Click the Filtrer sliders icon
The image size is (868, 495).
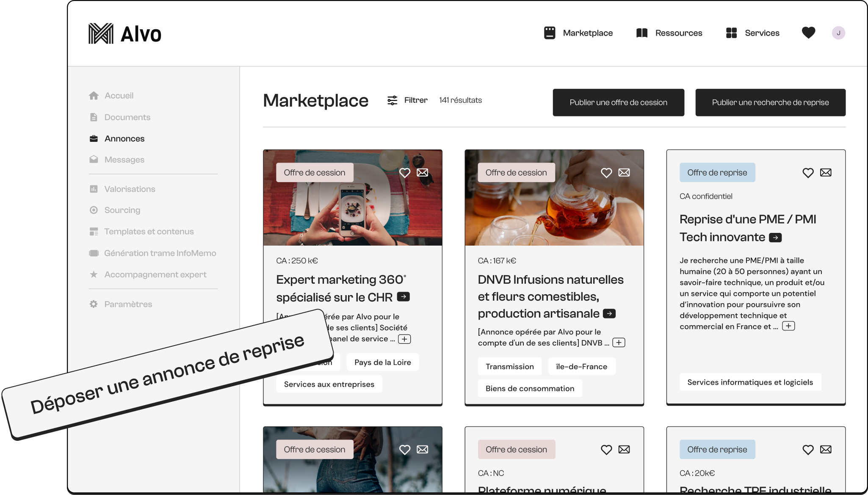pyautogui.click(x=392, y=100)
